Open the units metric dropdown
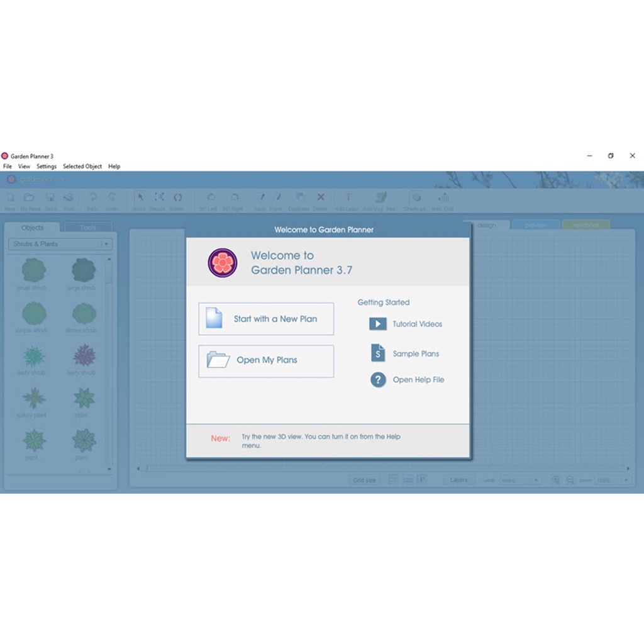 point(520,480)
